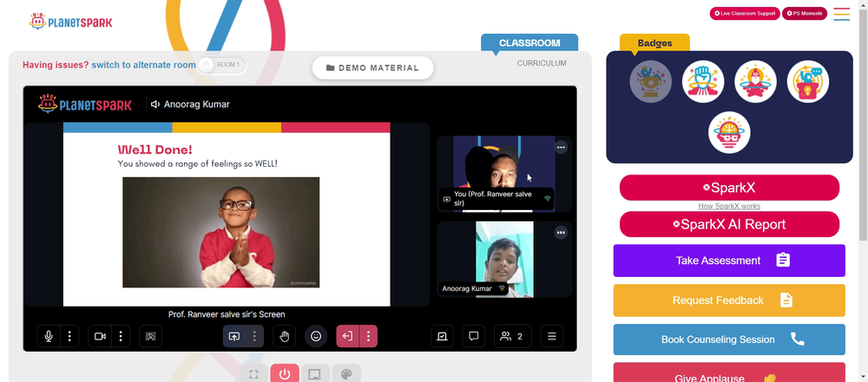Open How SparkX works link
868x382 pixels.
click(729, 206)
